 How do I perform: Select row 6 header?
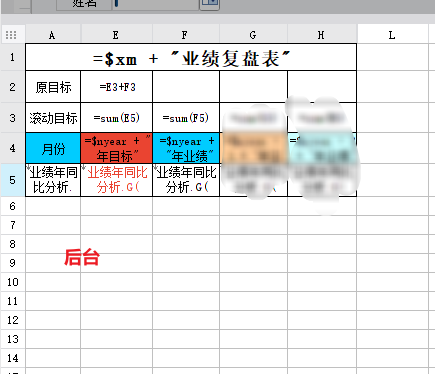pos(13,206)
